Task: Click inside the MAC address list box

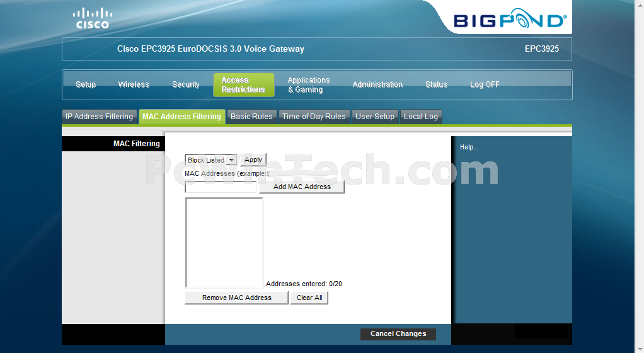Action: pos(224,243)
